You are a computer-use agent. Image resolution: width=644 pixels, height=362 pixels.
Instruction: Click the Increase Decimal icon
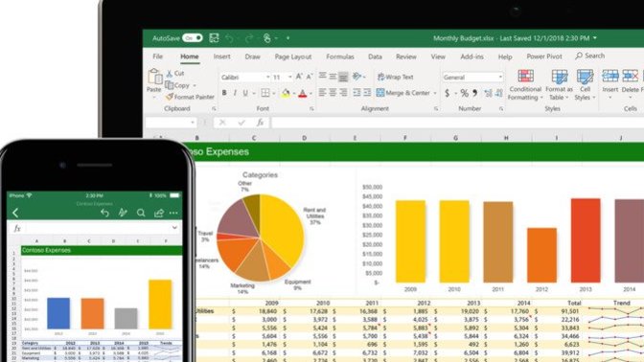488,93
